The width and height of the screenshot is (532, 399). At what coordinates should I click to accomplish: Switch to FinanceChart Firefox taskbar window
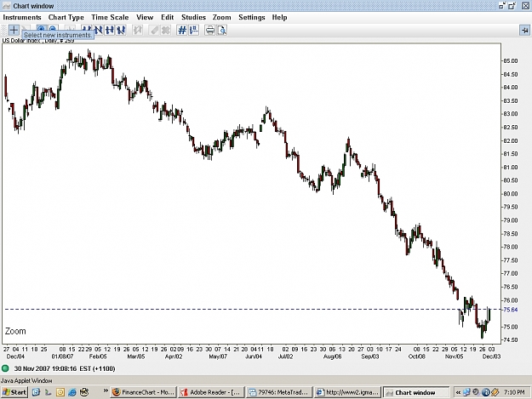144,392
